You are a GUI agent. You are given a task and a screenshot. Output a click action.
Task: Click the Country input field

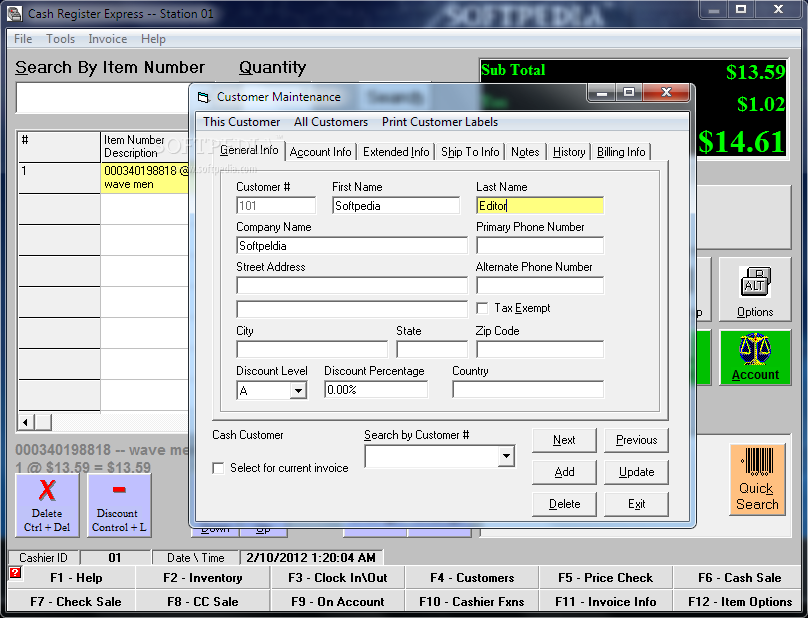[528, 390]
